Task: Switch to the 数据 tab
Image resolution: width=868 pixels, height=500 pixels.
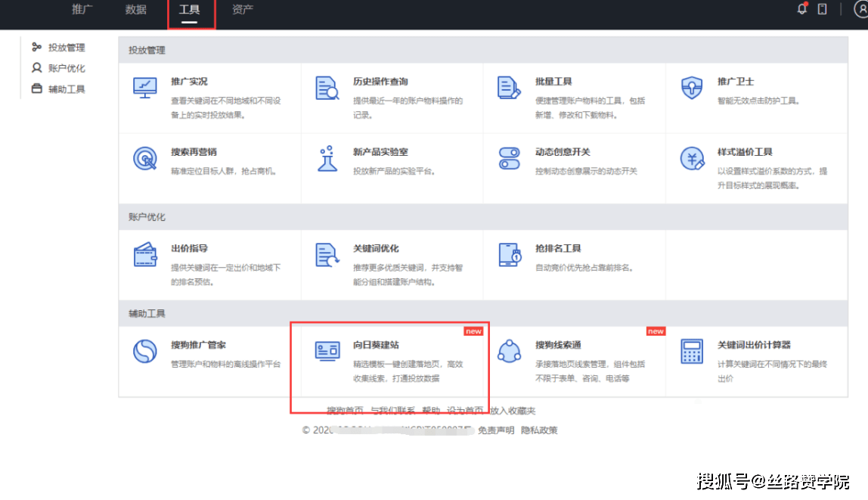Action: pos(135,9)
